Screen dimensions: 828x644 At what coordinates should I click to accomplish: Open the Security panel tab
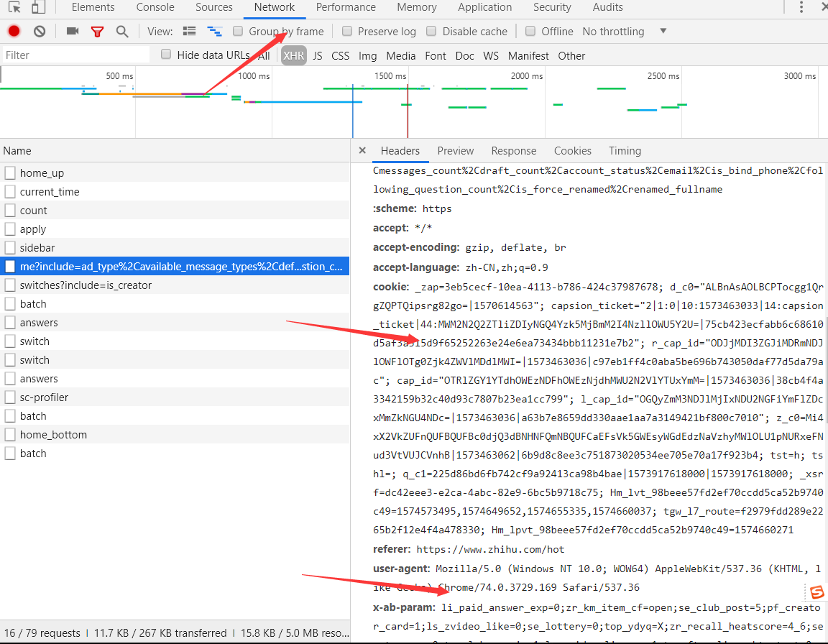pos(552,7)
